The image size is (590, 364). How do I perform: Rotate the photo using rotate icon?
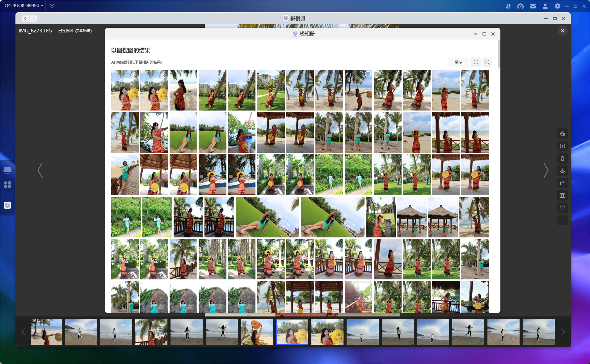coord(563,183)
